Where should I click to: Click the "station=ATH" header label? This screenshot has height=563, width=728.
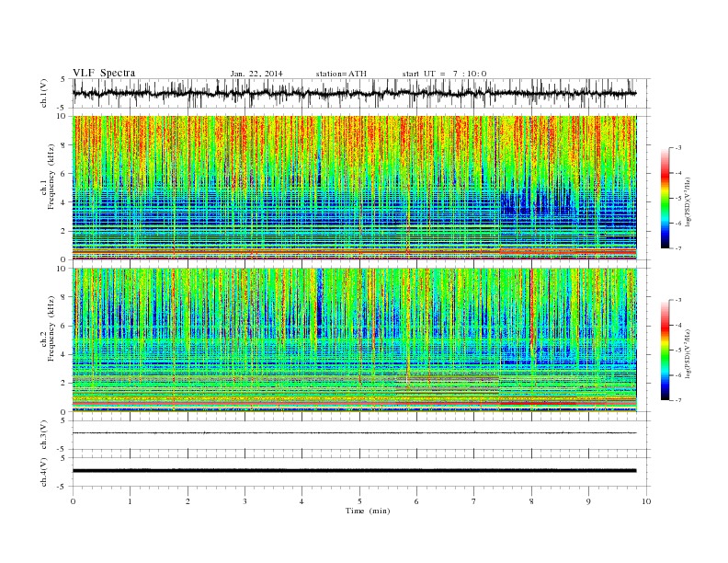click(x=341, y=74)
